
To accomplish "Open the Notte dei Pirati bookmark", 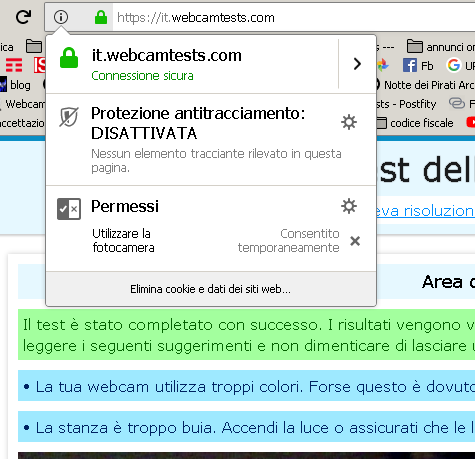I will pos(425,85).
